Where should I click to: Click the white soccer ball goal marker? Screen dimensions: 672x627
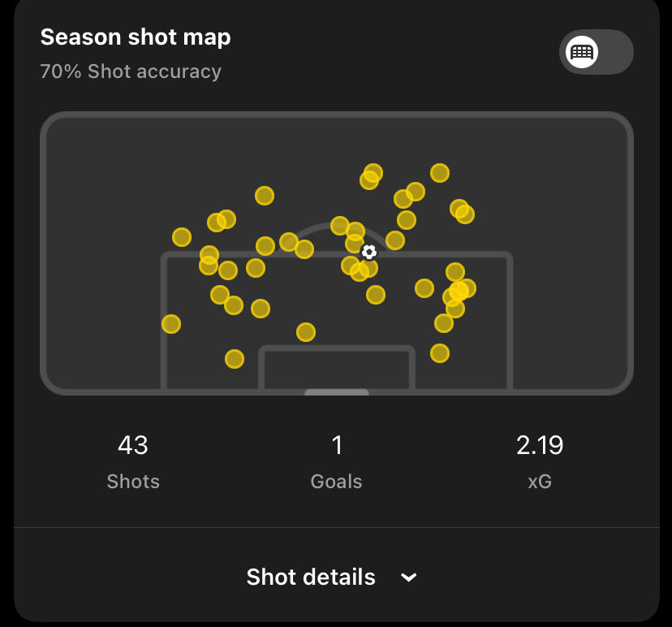(x=368, y=252)
